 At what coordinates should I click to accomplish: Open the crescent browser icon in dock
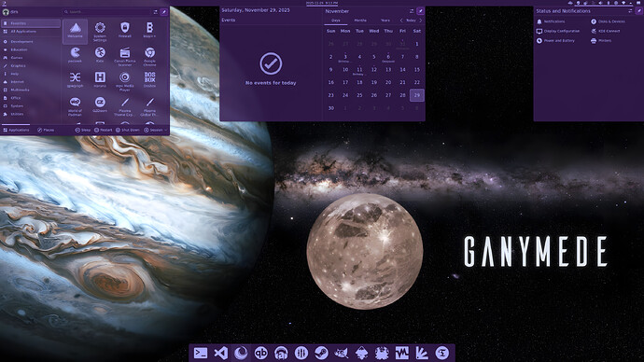click(x=241, y=353)
